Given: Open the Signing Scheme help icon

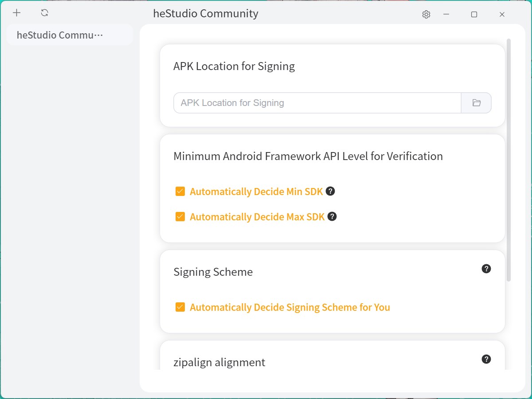Looking at the screenshot, I should point(486,269).
